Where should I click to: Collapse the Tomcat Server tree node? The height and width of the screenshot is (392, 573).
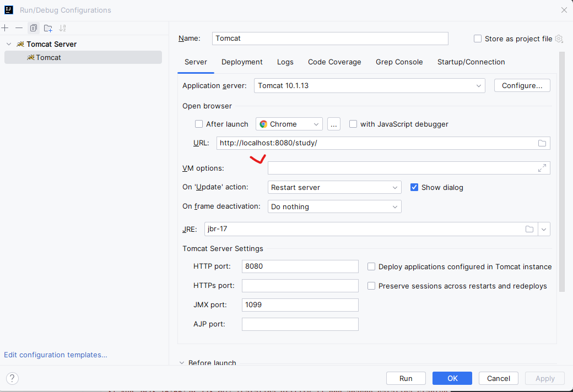9,44
